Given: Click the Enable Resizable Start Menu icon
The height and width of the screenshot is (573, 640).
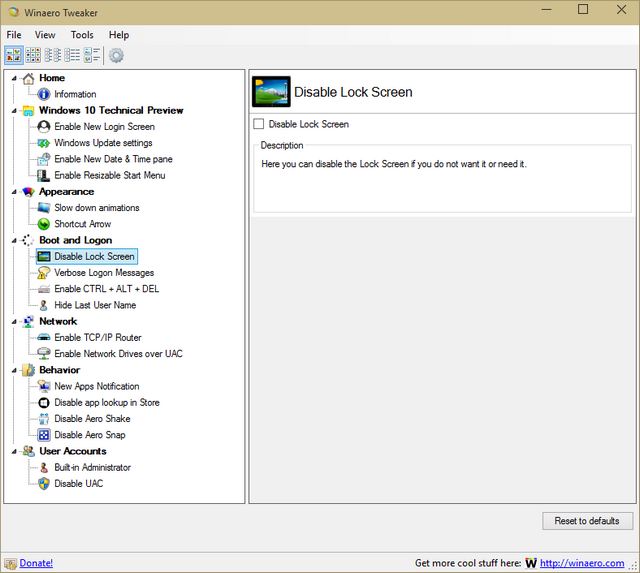Looking at the screenshot, I should (x=44, y=175).
